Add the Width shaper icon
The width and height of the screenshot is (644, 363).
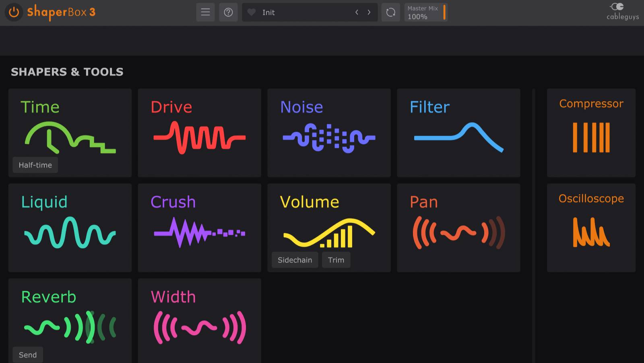200,327
